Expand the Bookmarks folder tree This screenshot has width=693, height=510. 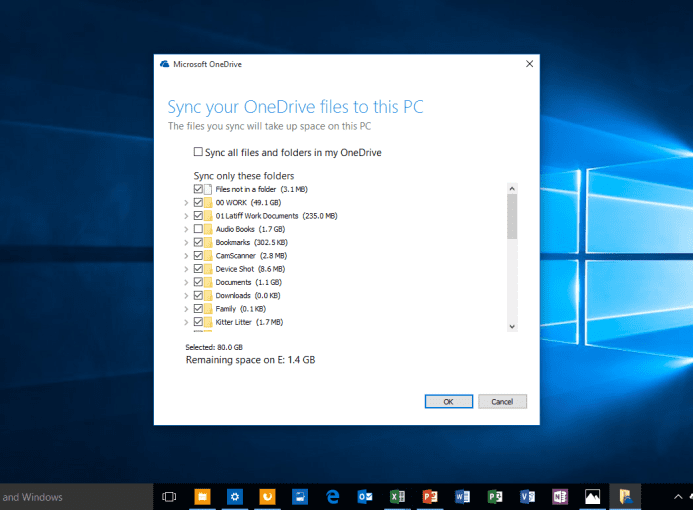pos(186,243)
